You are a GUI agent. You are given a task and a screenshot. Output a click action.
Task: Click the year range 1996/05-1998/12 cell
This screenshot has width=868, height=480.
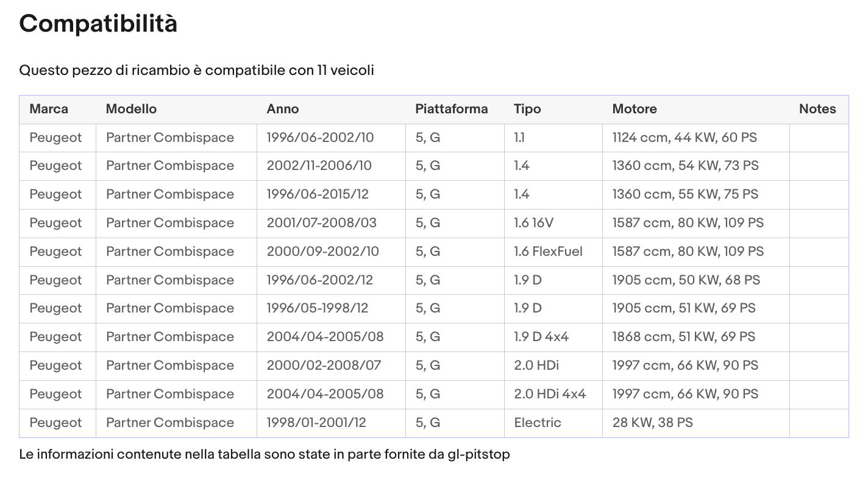318,308
